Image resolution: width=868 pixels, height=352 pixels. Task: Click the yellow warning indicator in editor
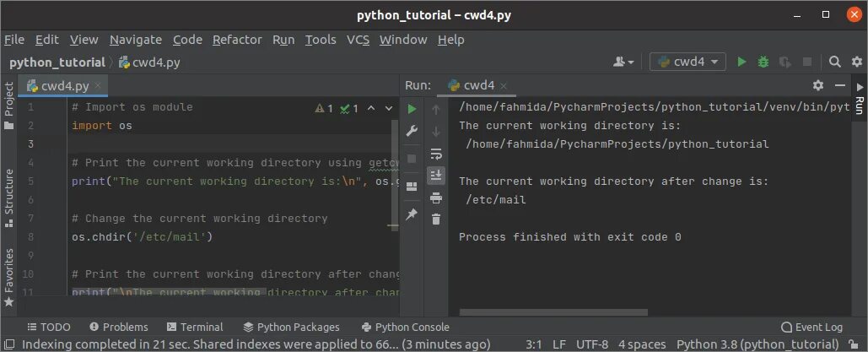click(x=324, y=108)
